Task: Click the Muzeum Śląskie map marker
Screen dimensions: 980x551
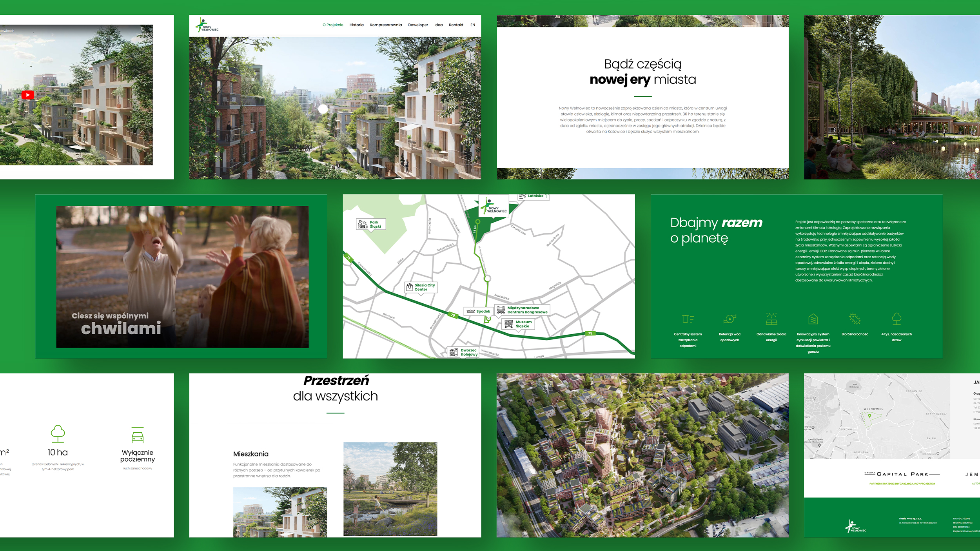Action: tap(518, 324)
